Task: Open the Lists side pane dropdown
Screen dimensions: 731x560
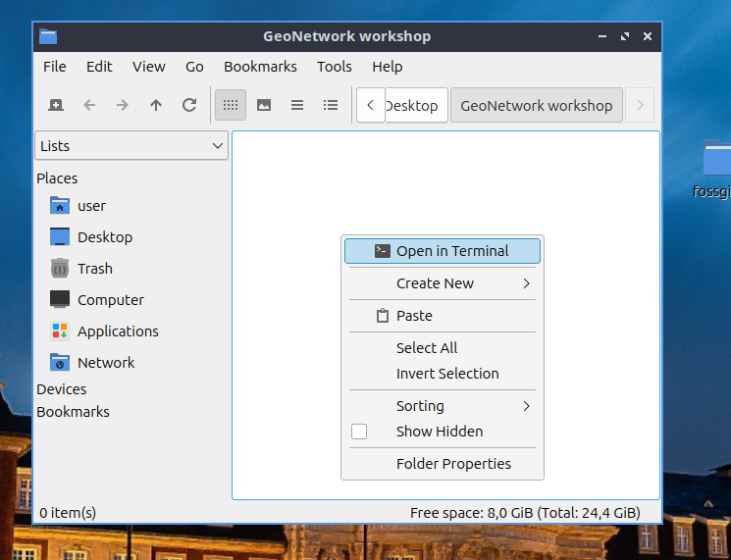Action: click(131, 146)
